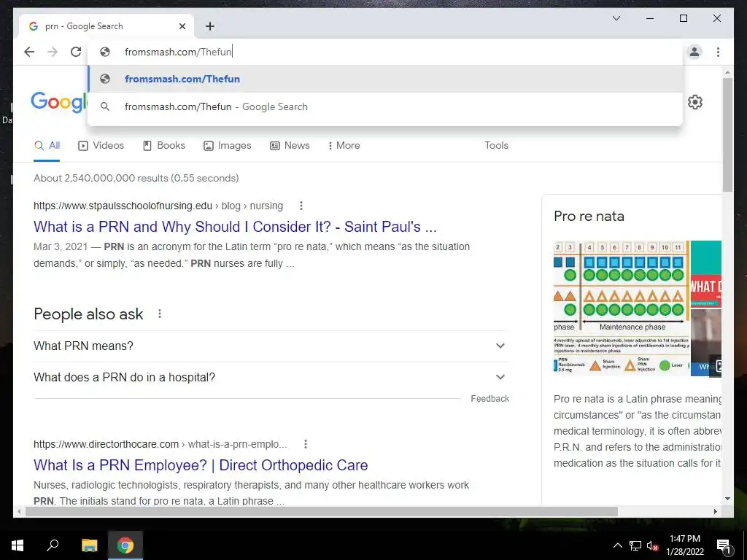Viewport: 747px width, 560px height.
Task: Click the 'Pro re nata' panel heading
Action: (x=589, y=216)
